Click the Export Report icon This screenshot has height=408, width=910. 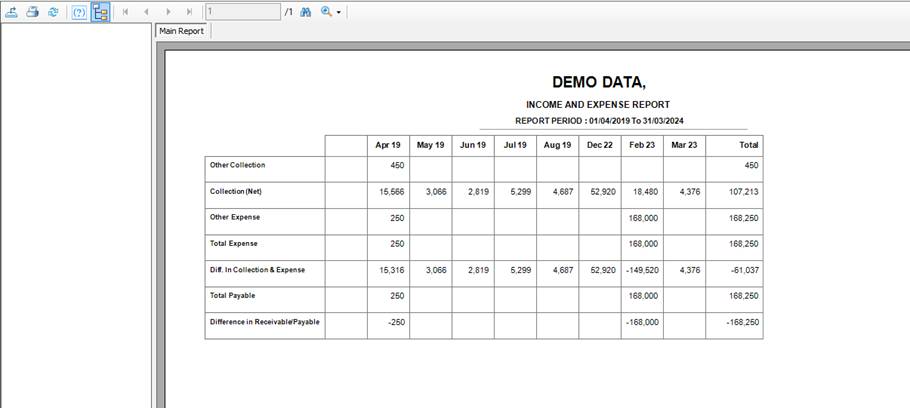point(12,12)
